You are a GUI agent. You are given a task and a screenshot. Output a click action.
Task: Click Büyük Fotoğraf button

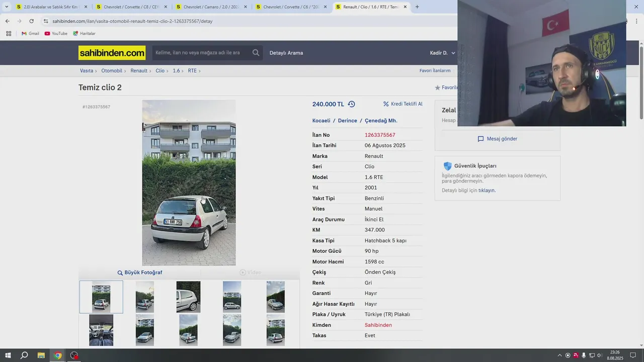click(x=139, y=273)
